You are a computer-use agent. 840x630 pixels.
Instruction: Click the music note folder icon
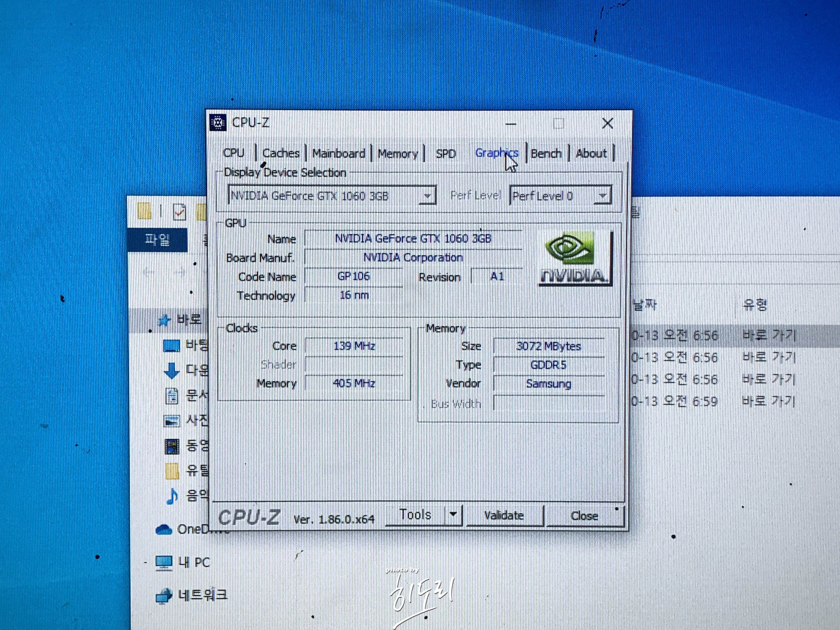(172, 496)
